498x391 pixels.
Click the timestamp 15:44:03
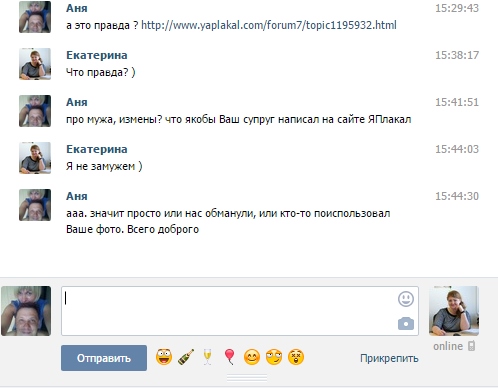click(457, 149)
